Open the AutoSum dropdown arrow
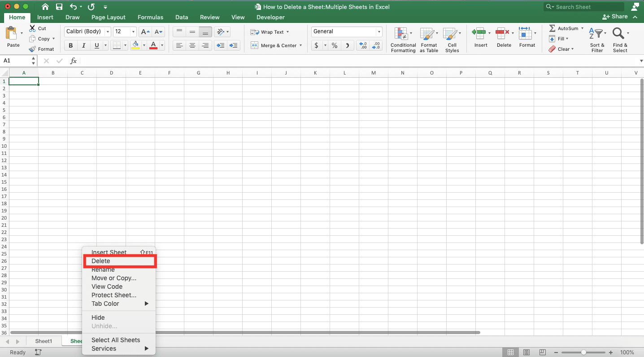The image size is (644, 357). [x=582, y=28]
